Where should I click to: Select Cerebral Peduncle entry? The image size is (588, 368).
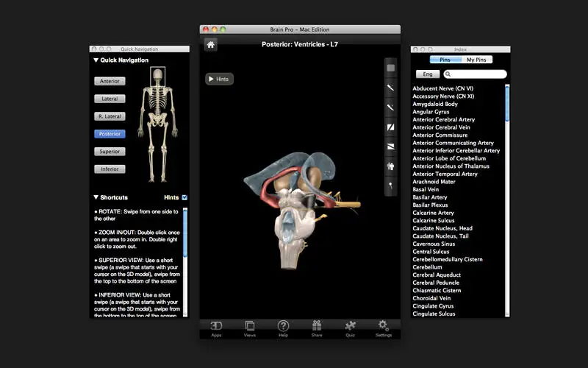(436, 283)
